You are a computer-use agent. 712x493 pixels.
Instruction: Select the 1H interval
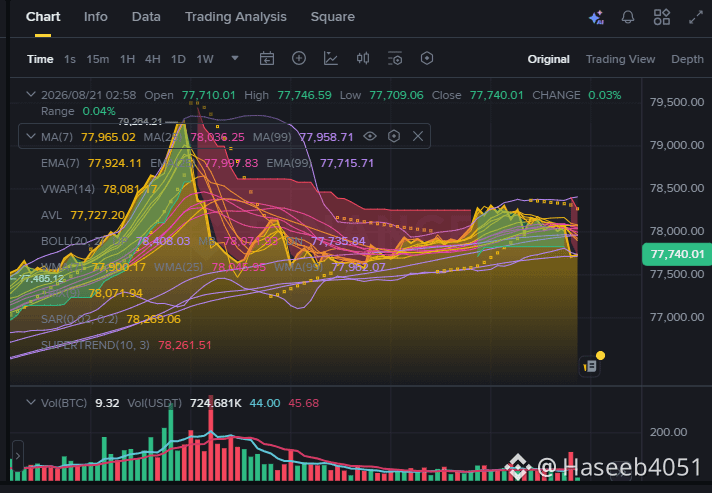point(127,59)
